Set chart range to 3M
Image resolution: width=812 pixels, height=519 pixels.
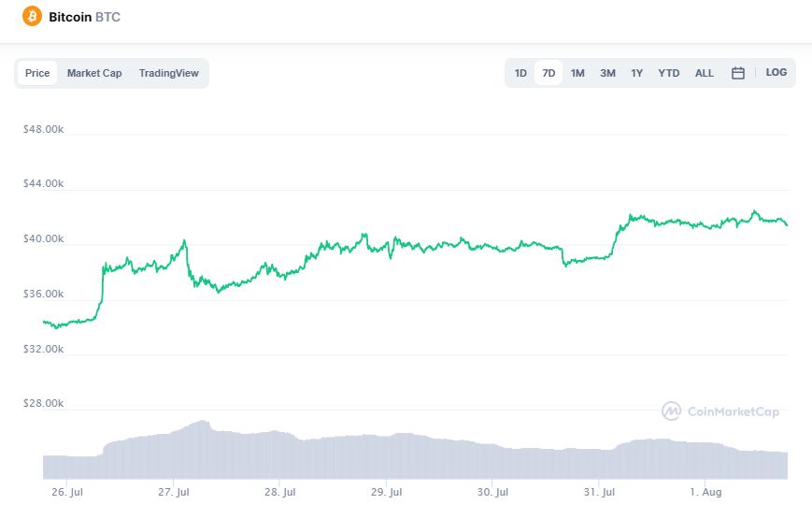607,73
